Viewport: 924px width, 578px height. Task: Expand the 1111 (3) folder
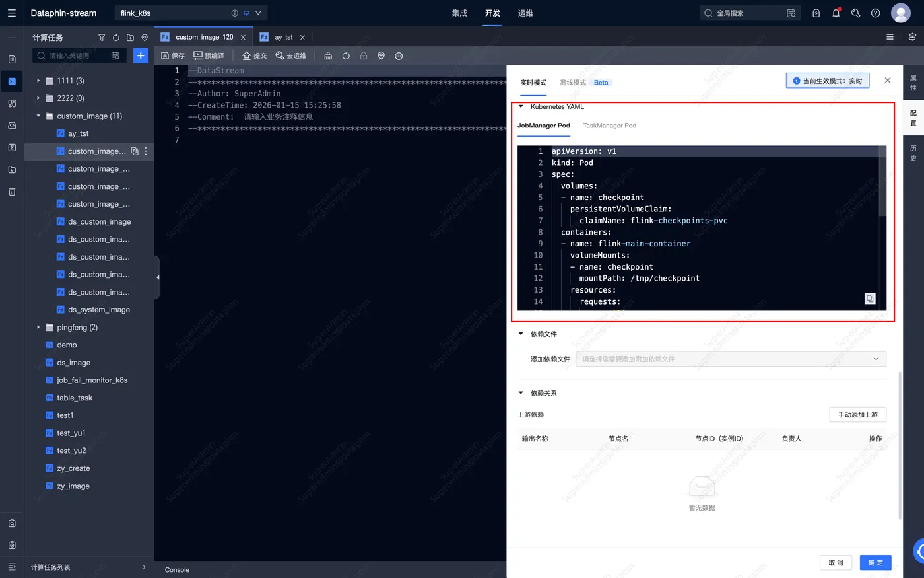coord(38,81)
